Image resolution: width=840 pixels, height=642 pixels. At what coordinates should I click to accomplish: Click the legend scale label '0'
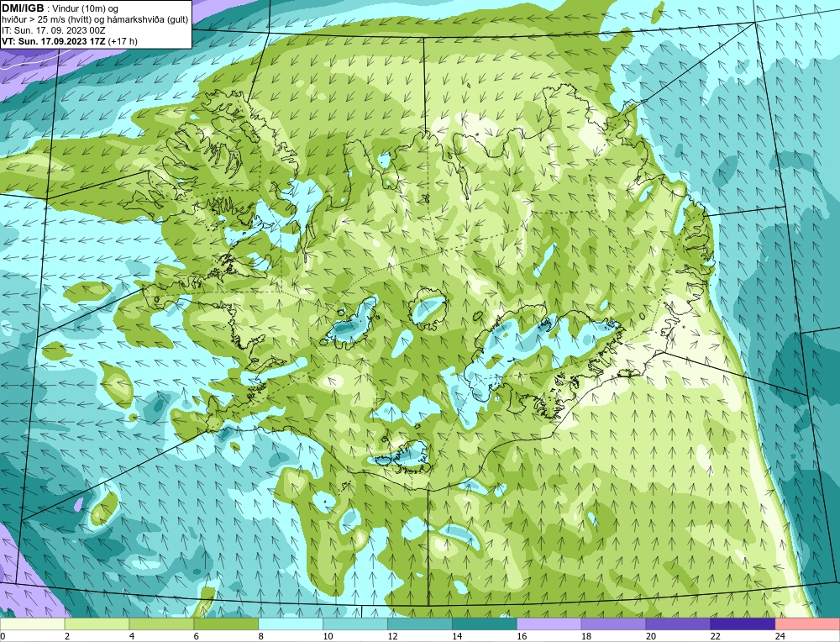pyautogui.click(x=3, y=636)
